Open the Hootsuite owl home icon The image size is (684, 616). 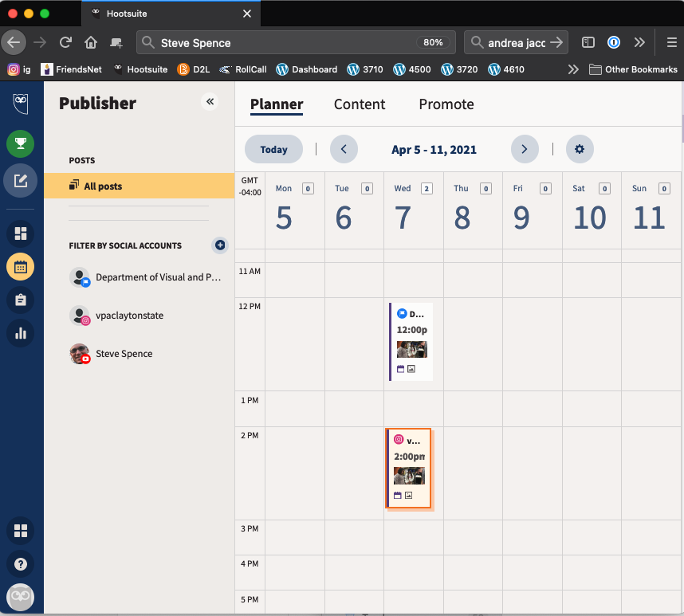(21, 104)
